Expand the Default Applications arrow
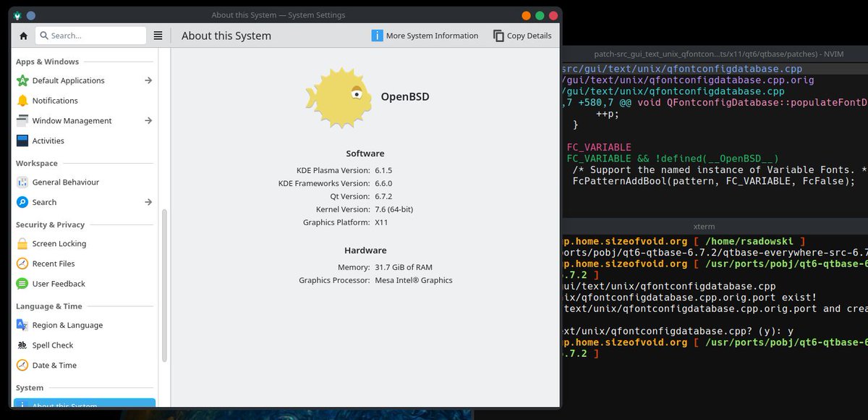The image size is (868, 420). pyautogui.click(x=148, y=80)
